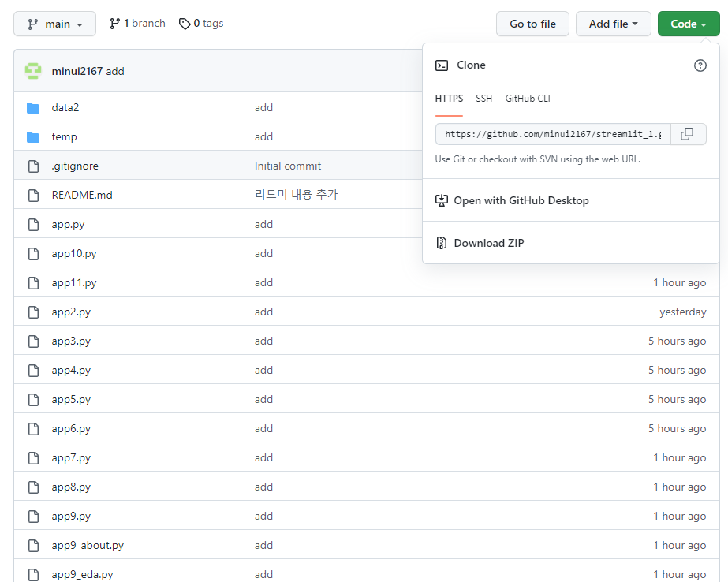Click the ZIP archive icon
Viewport: 728px width, 582px height.
[x=442, y=243]
